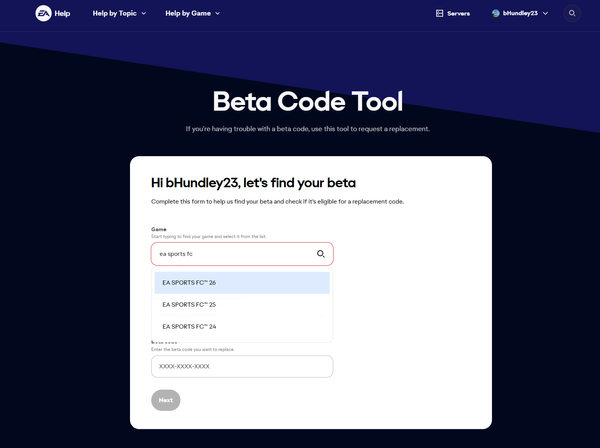Click the bHundley23 username in header
The height and width of the screenshot is (448, 600).
520,13
